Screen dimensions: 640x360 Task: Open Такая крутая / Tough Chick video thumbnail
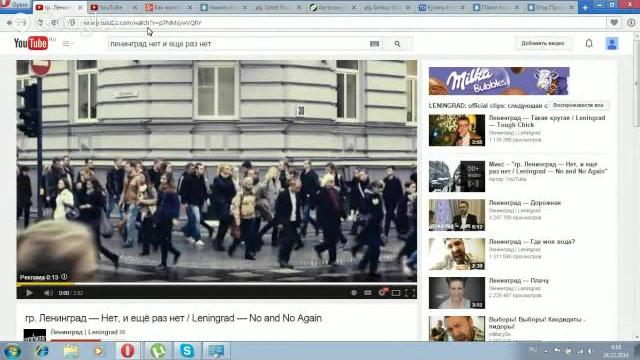pyautogui.click(x=457, y=130)
